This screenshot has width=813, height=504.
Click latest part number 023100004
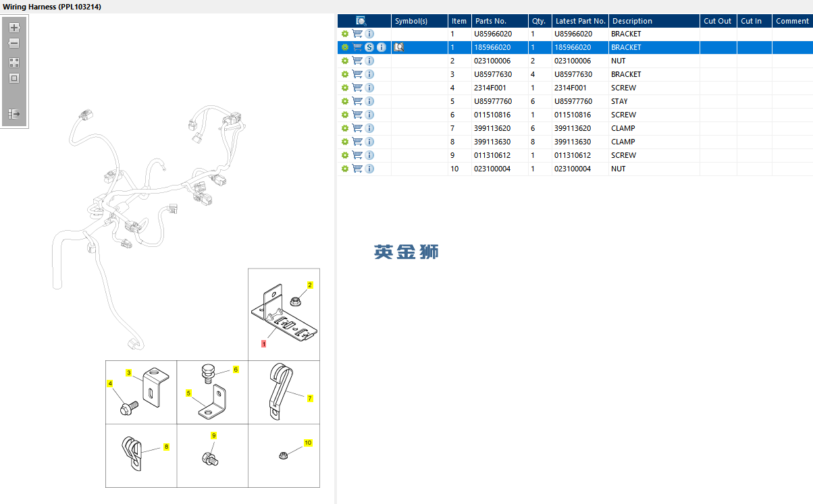coord(573,169)
